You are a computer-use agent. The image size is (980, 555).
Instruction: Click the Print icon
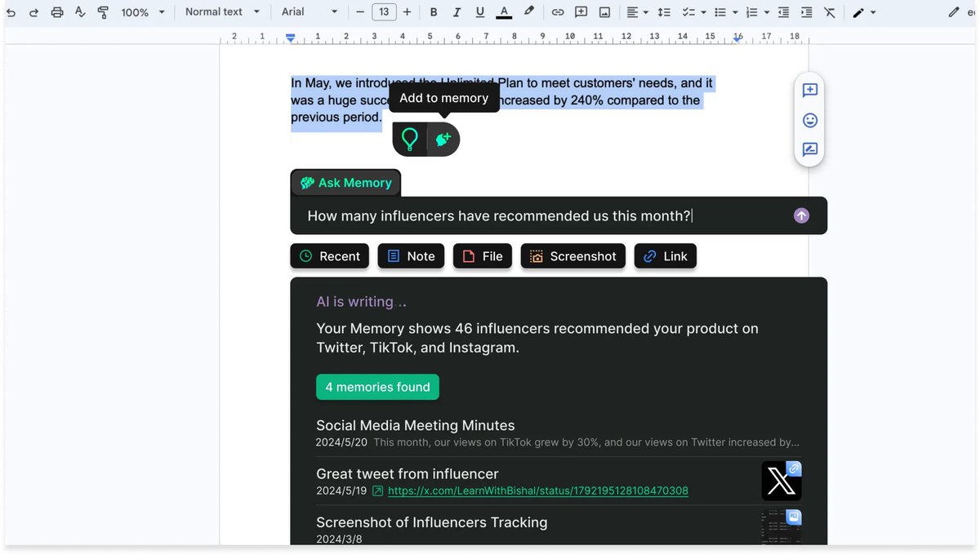[57, 11]
